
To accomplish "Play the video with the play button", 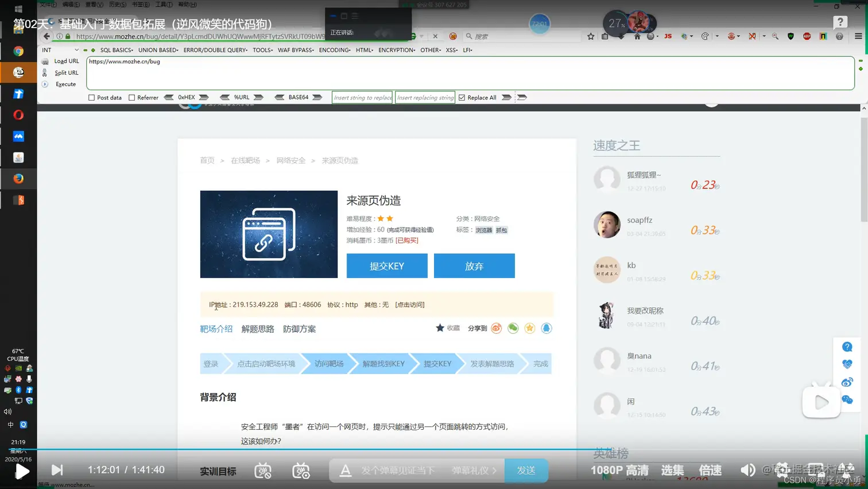I will (x=22, y=471).
